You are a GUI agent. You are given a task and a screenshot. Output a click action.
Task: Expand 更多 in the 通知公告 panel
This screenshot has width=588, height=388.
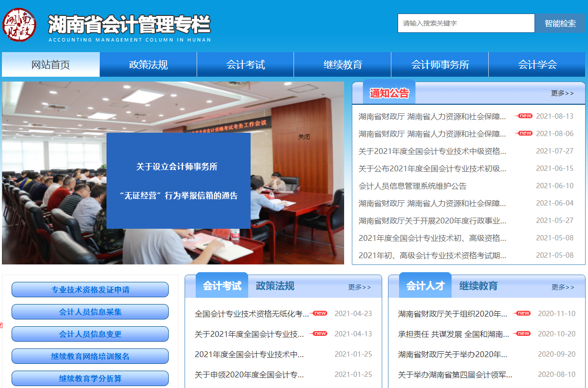pyautogui.click(x=562, y=93)
